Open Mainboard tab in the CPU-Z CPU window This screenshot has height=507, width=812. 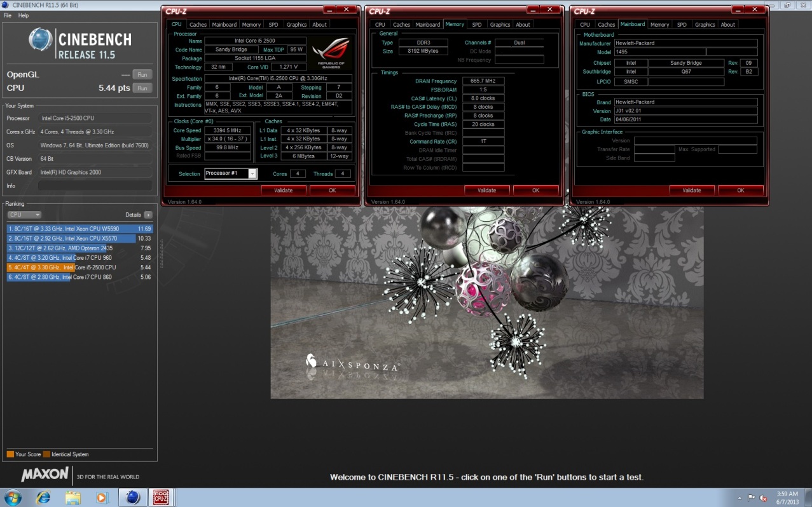pyautogui.click(x=224, y=25)
